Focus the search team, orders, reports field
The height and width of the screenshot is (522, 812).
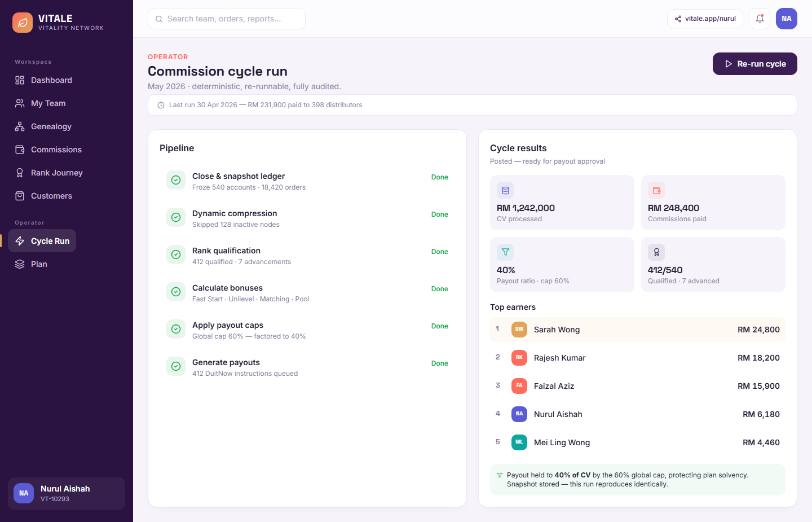[x=227, y=19]
